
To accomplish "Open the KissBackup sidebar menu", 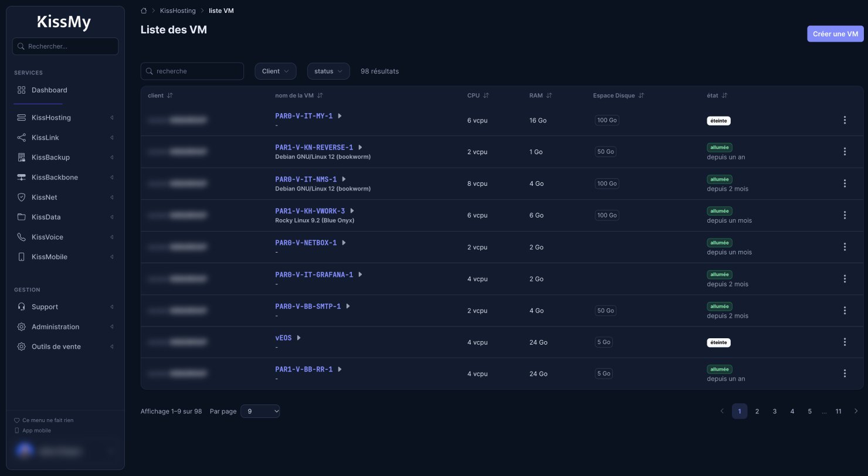I will tap(65, 157).
